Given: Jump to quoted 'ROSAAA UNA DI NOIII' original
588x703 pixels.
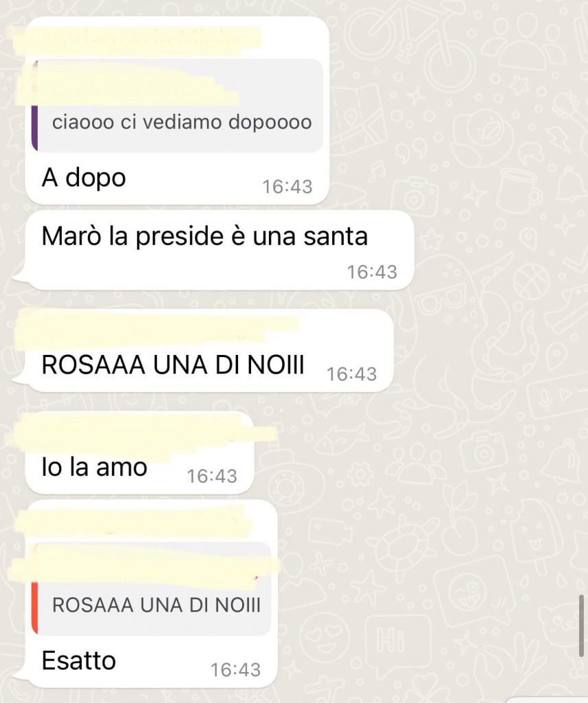Looking at the screenshot, I should click(x=152, y=588).
